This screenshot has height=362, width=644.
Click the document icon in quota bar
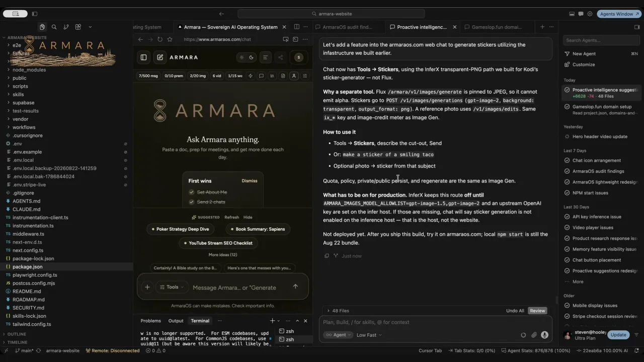[x=283, y=76]
